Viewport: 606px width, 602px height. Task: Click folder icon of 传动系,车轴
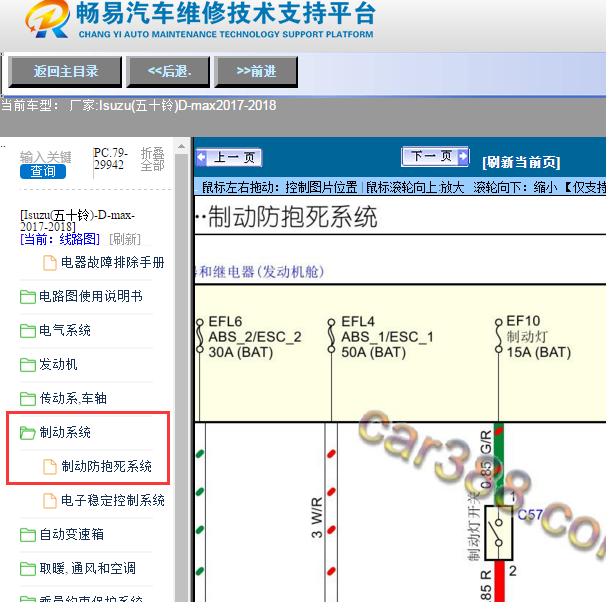coord(27,399)
